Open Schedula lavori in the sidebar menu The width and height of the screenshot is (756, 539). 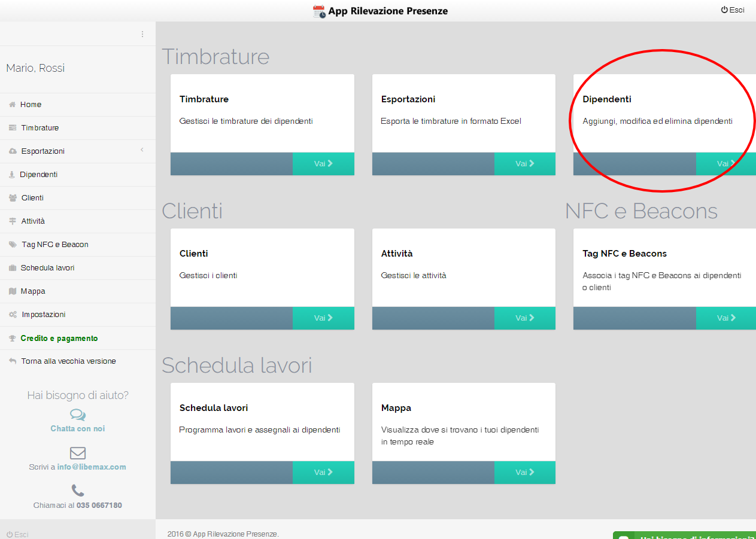[x=47, y=268]
